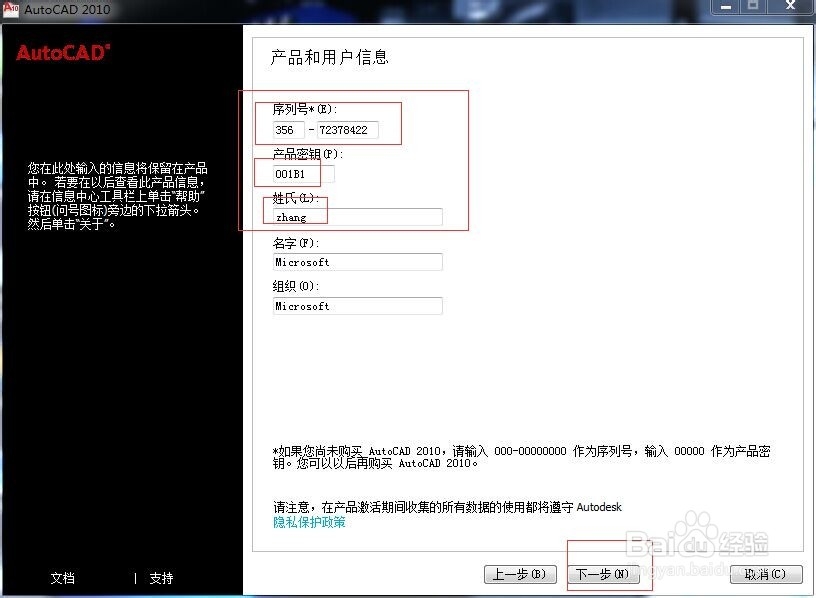Click the 名字(F): label
The height and width of the screenshot is (598, 816).
pos(296,243)
